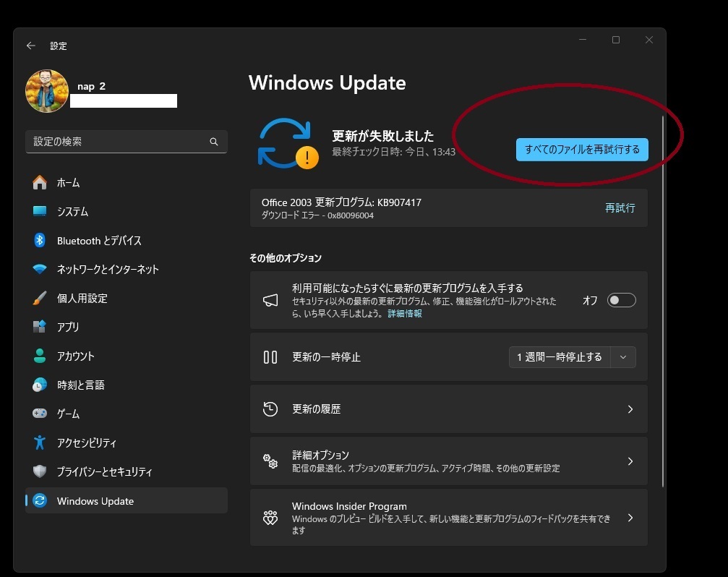Close the Settings window

pyautogui.click(x=649, y=40)
